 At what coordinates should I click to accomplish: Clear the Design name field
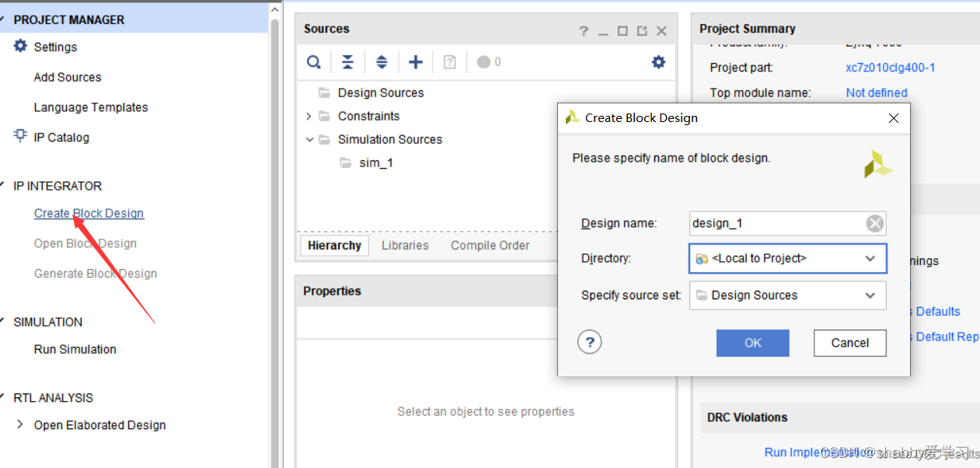pos(875,224)
